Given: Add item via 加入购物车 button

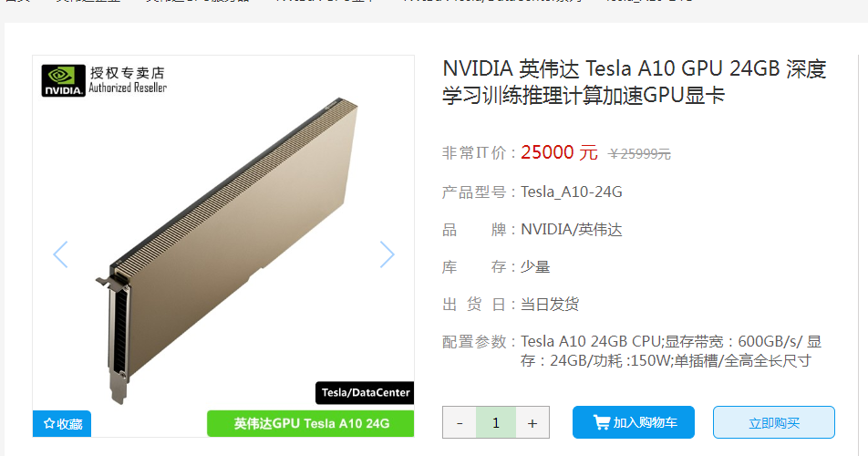Looking at the screenshot, I should coord(634,422).
